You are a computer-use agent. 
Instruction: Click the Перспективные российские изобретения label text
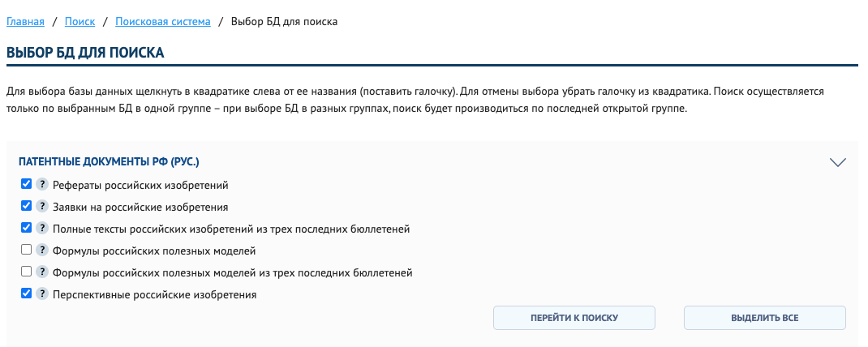coord(154,295)
